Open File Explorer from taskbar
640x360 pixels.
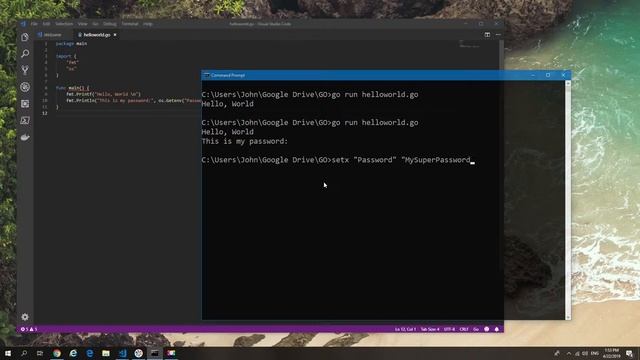[106, 353]
